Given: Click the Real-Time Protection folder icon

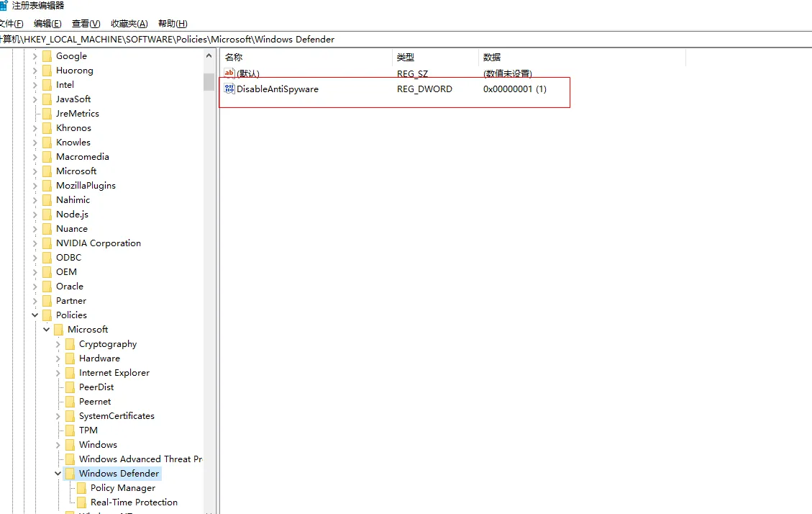Looking at the screenshot, I should click(81, 502).
